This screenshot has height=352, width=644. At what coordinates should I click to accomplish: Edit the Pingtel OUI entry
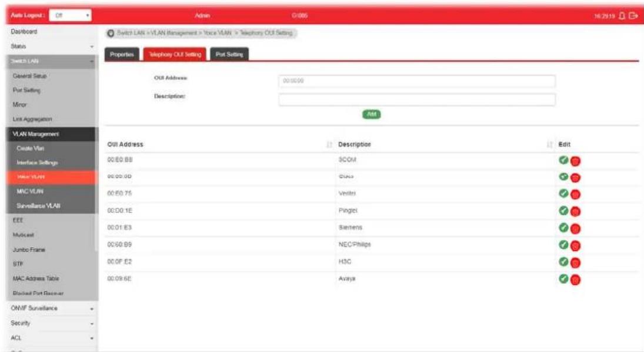[563, 211]
